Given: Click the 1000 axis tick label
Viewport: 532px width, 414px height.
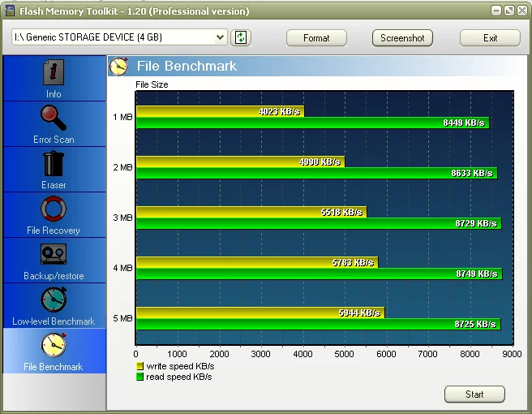Looking at the screenshot, I should [x=177, y=354].
